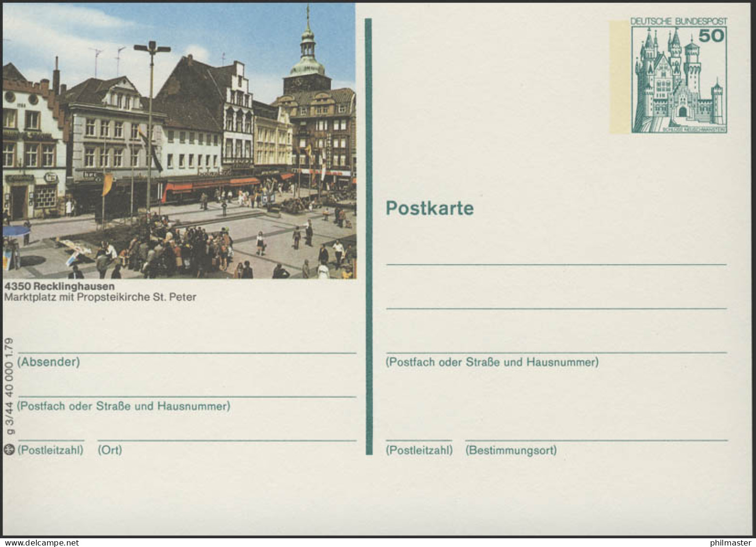Click the recipient's '(Postfach oder Straße und Hausnummer)' label

point(492,362)
